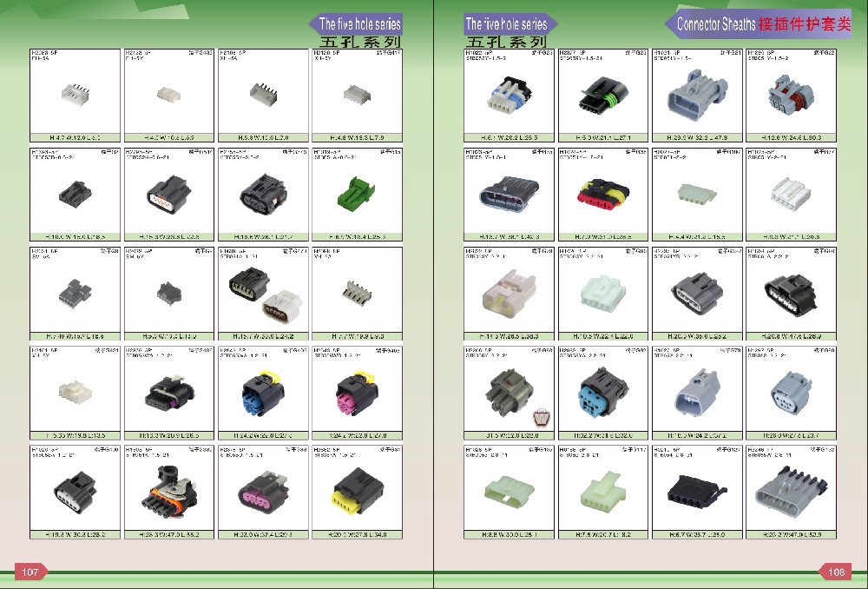Click the '五孔系列' heading on page 107
This screenshot has height=589, width=868.
360,42
